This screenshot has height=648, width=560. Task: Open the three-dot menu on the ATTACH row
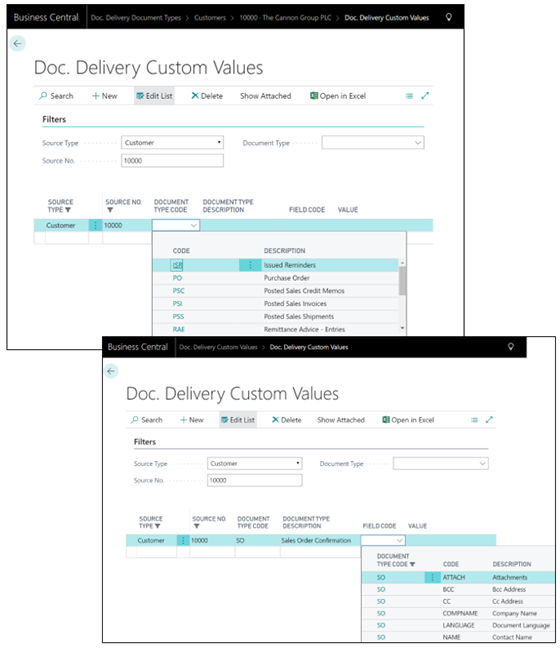tap(432, 577)
